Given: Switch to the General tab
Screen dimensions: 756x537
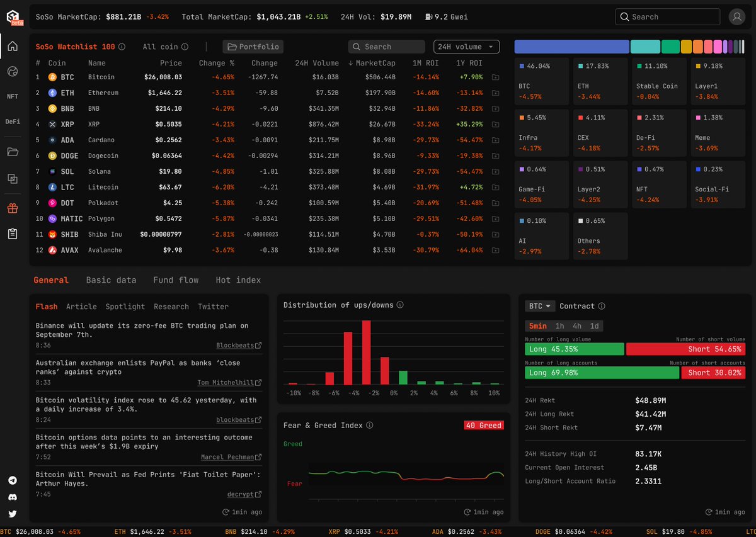Looking at the screenshot, I should 51,280.
